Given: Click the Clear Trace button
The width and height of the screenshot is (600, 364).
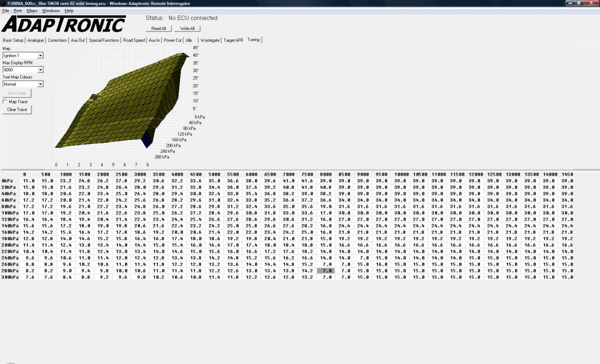Looking at the screenshot, I should [x=17, y=109].
